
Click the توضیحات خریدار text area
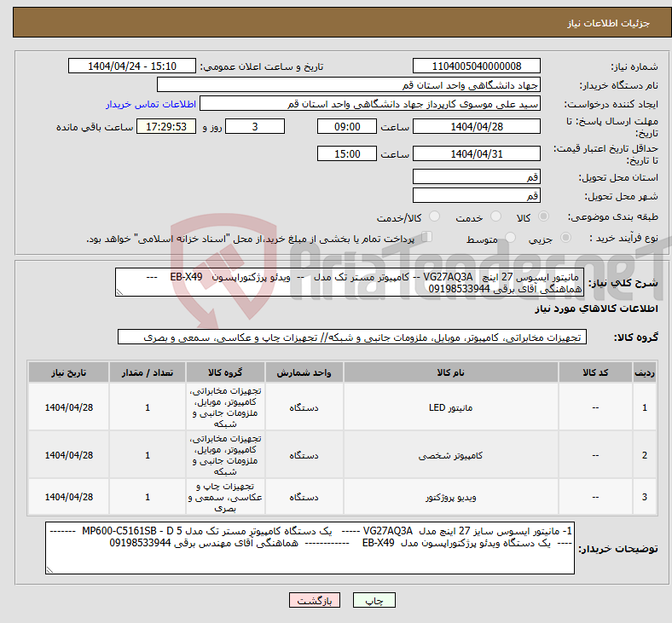tap(310, 548)
